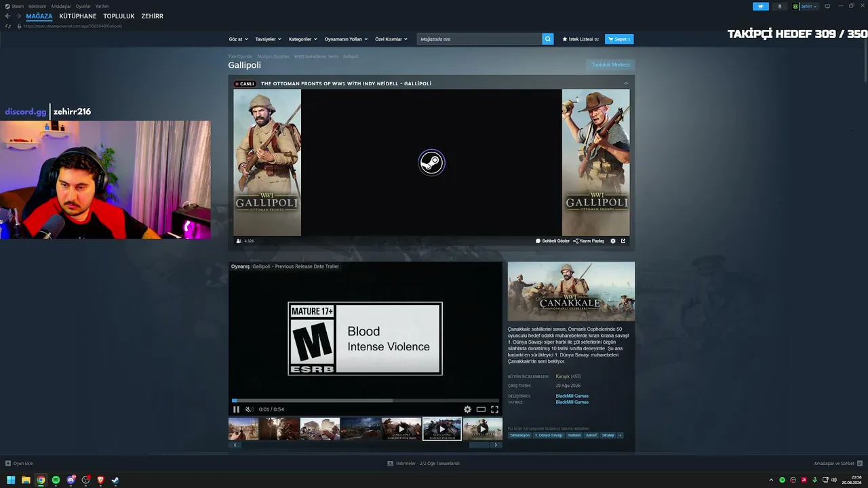Click the Canakkale game header image
This screenshot has width=868, height=488.
coord(572,291)
